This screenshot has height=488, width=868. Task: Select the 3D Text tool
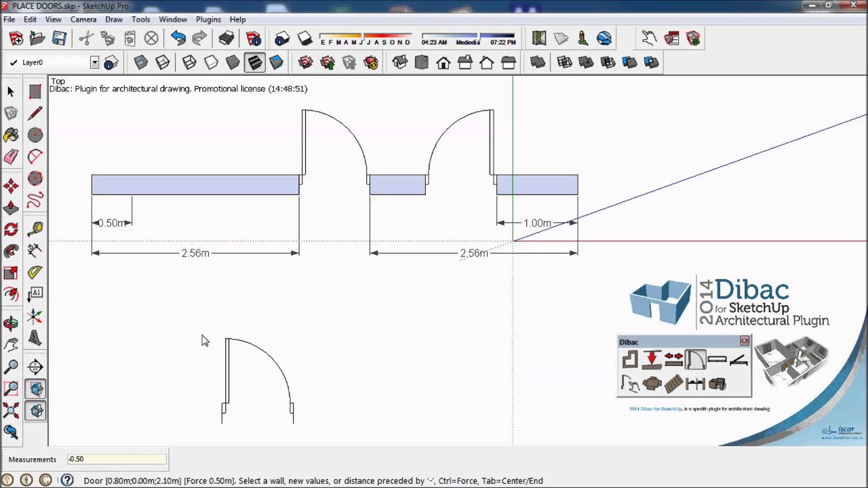click(x=35, y=338)
